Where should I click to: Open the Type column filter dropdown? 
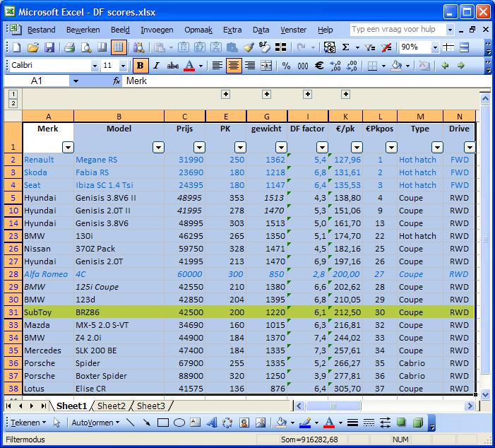437,147
